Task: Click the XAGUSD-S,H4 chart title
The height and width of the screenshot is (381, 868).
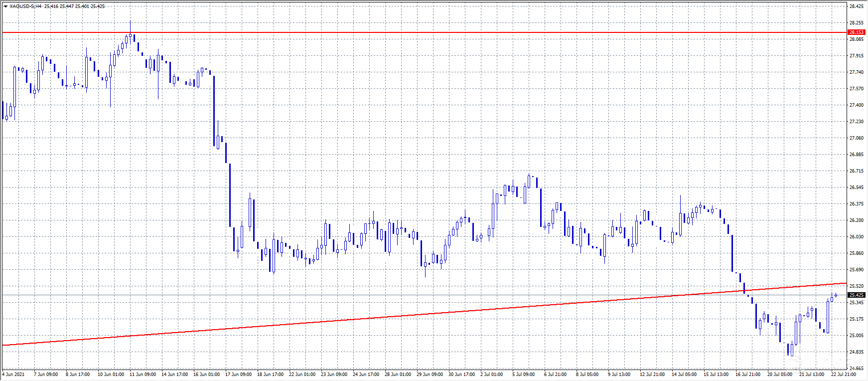Action: [x=25, y=6]
